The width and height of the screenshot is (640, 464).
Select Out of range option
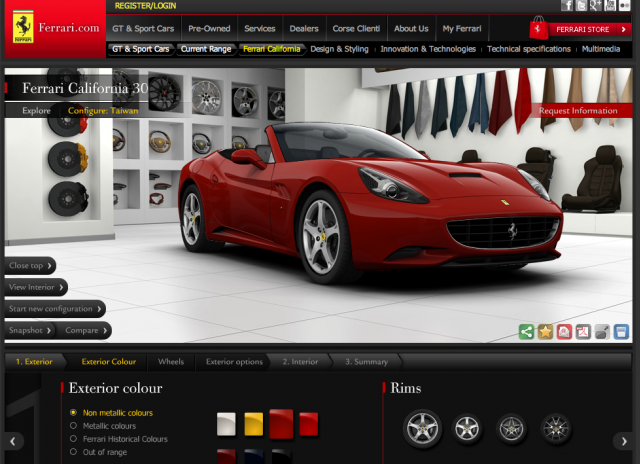point(98,452)
